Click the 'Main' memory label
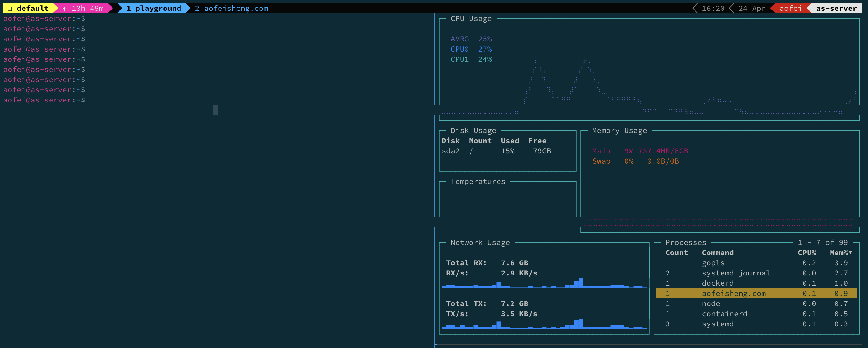 (x=601, y=151)
